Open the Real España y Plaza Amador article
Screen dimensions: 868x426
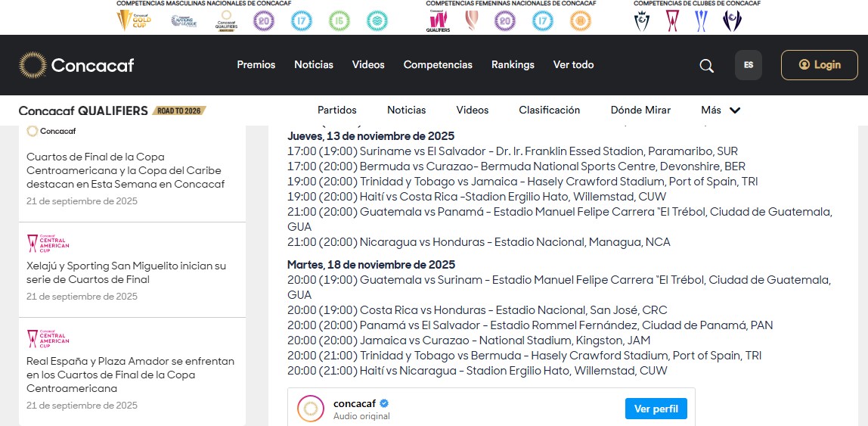130,375
